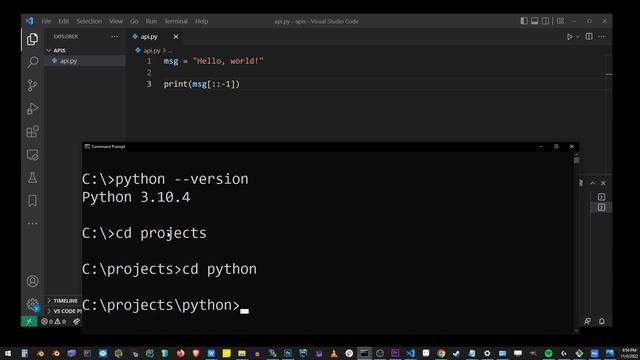Viewport: 640px width, 360px height.
Task: Toggle secondary side bar visibility
Action: point(545,21)
